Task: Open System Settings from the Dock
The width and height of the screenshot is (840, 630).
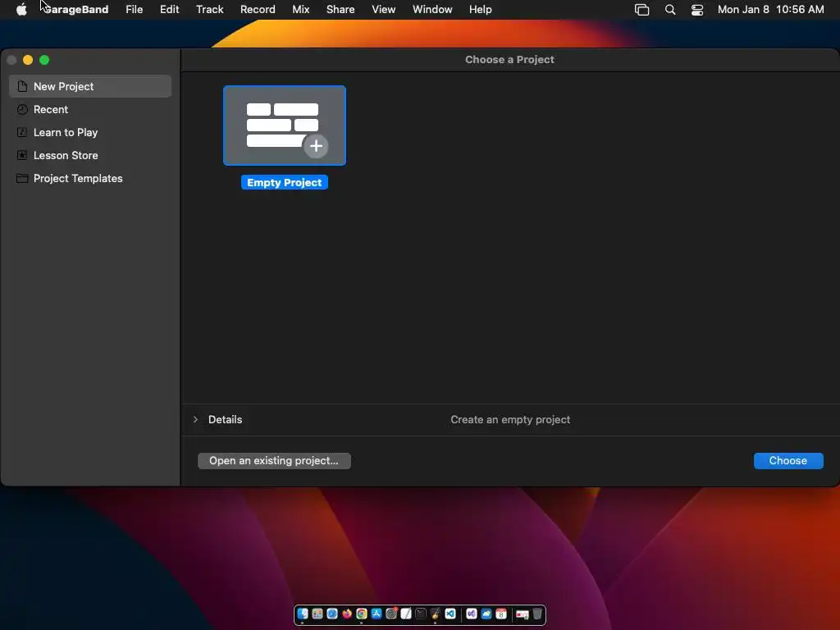Action: coord(391,614)
